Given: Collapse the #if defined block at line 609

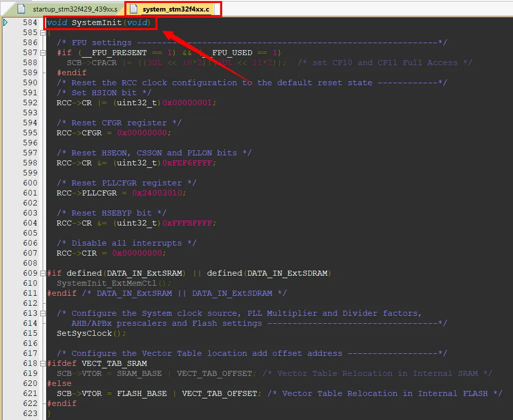Looking at the screenshot, I should 43,273.
